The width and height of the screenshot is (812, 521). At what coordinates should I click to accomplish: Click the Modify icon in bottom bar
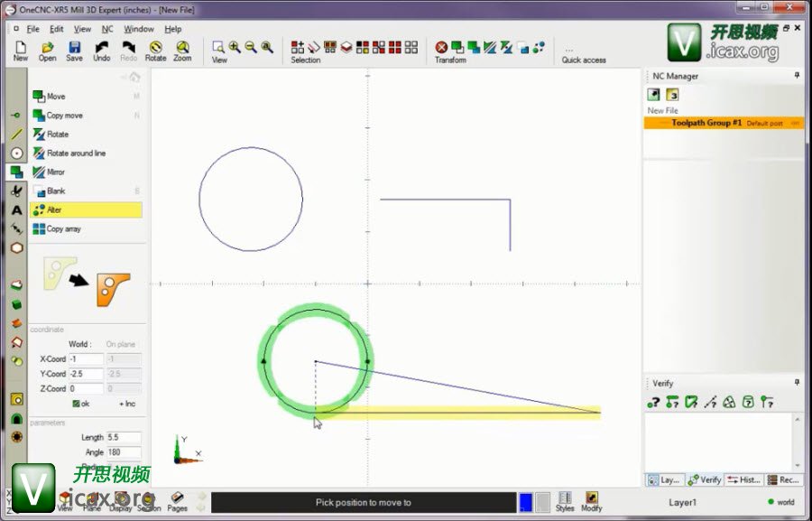click(x=592, y=501)
